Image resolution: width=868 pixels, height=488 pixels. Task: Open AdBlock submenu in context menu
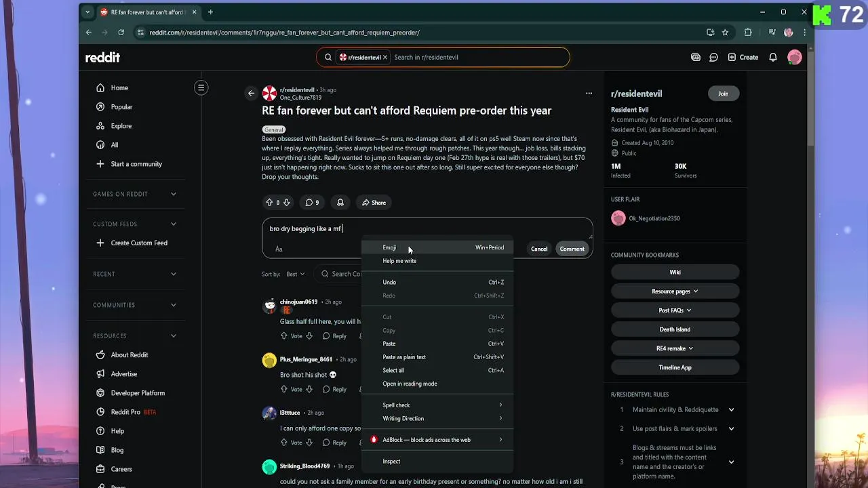(437, 440)
